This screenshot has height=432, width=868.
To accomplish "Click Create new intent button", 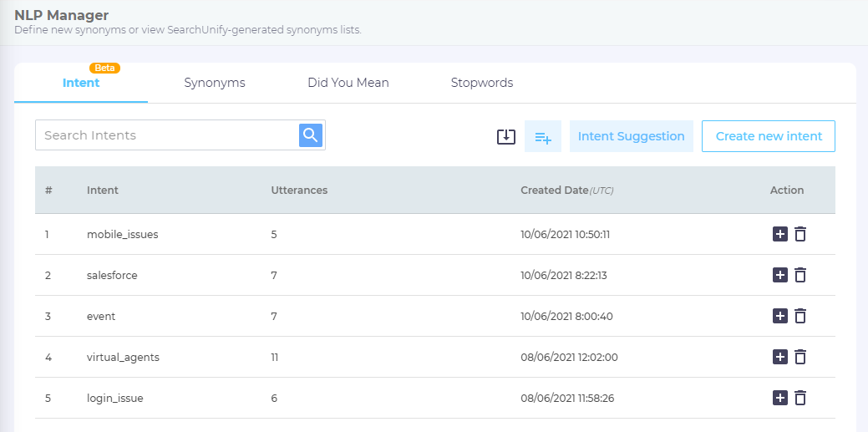I will coord(769,136).
